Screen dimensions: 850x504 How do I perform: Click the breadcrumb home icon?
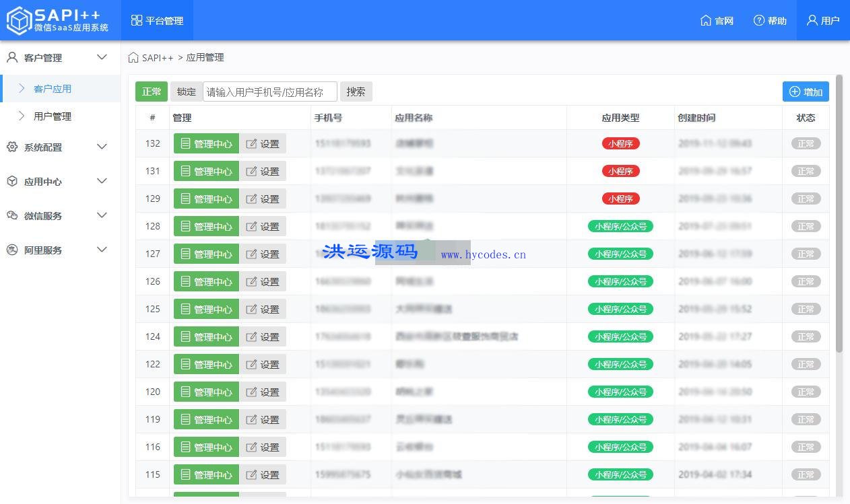coord(133,57)
